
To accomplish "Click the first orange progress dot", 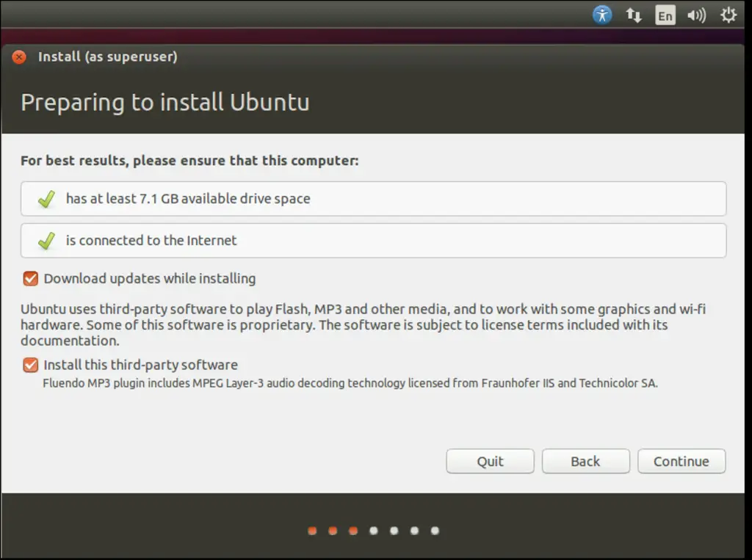I will tap(312, 531).
